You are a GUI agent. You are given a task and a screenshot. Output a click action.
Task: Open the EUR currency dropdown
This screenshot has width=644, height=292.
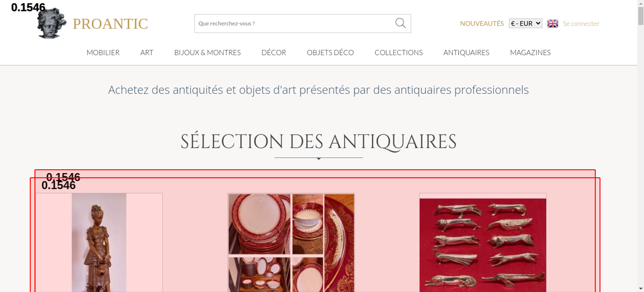(526, 23)
